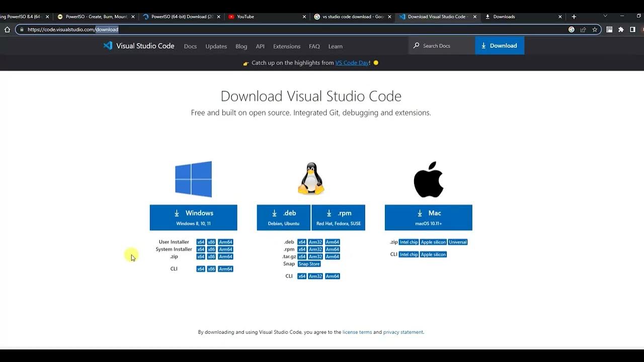Click the address bar URL
Screen dimensions: 644x362
[73, 30]
